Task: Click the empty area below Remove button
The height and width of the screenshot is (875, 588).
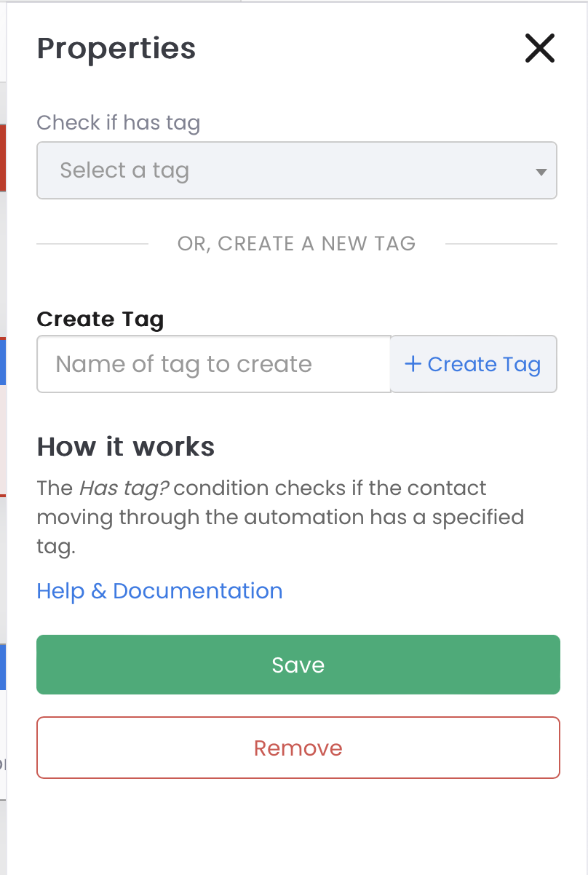Action: pyautogui.click(x=298, y=826)
